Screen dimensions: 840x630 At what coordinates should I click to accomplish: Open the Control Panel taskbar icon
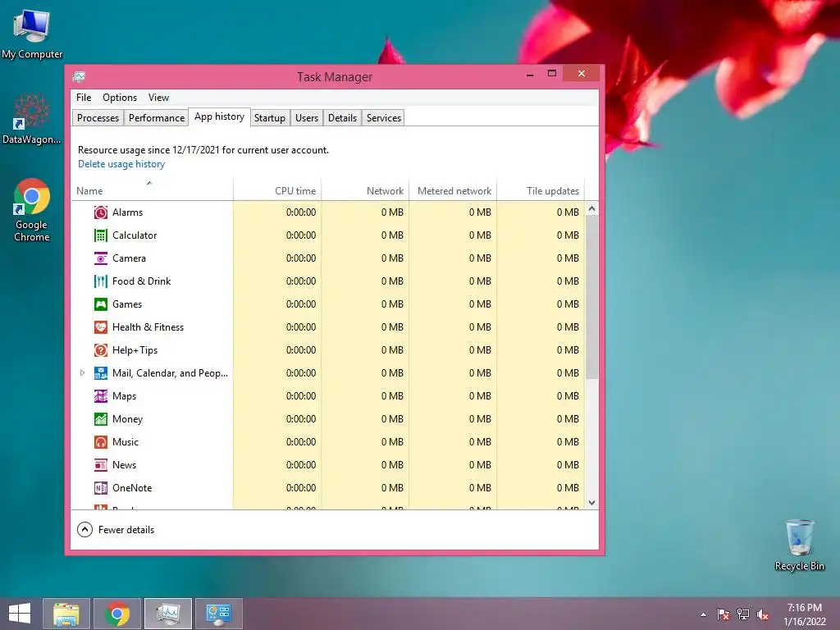(218, 614)
